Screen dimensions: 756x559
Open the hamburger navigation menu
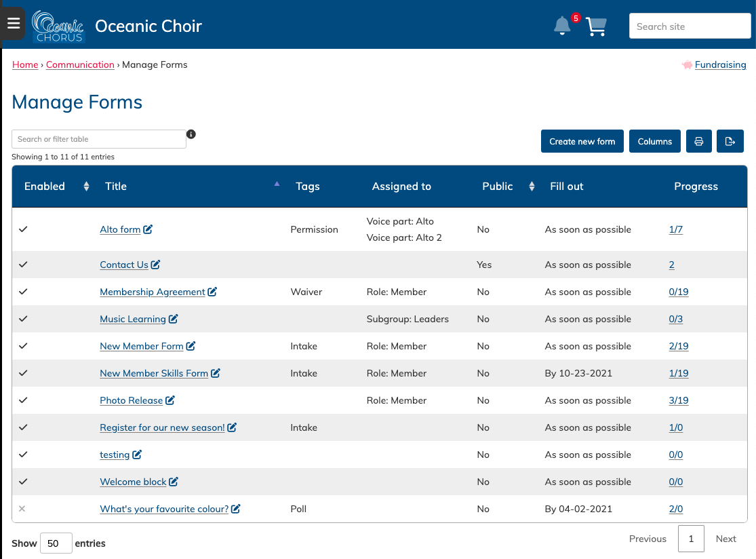click(14, 23)
